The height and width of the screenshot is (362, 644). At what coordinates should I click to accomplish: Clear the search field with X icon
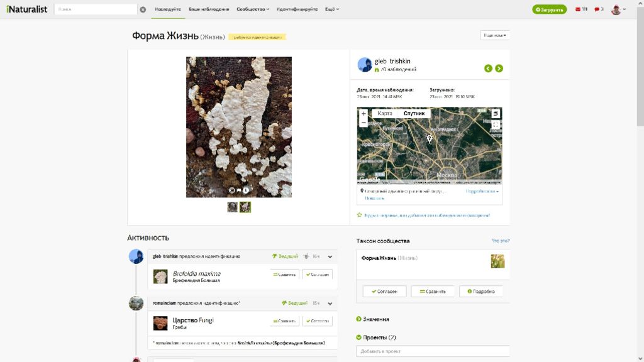click(x=143, y=9)
